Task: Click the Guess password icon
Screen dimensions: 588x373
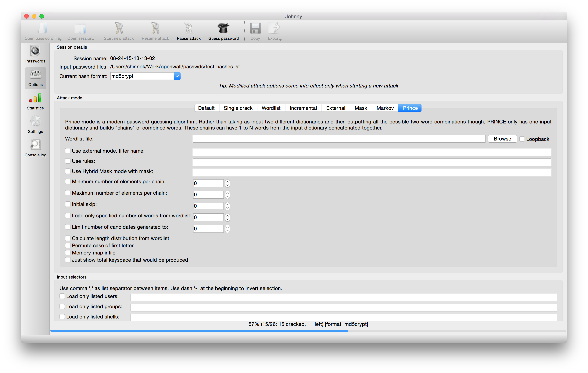Action: pos(224,31)
